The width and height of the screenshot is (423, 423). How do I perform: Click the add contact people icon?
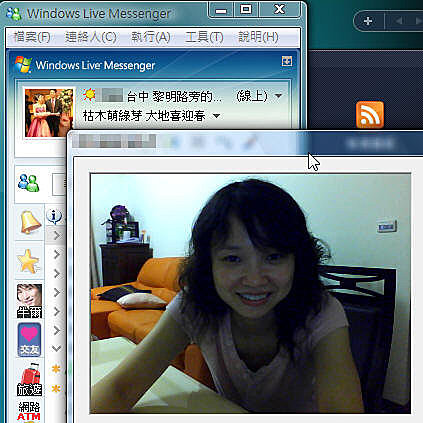click(29, 183)
